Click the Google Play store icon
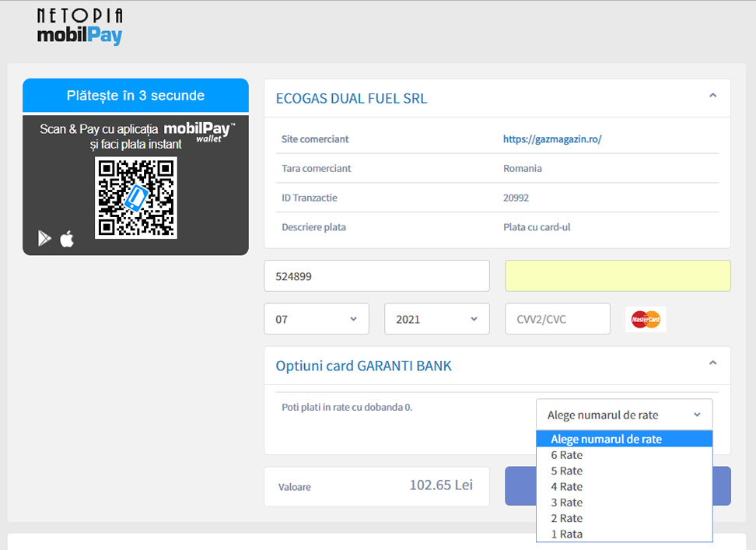Screen dimensions: 756x550 click(44, 239)
